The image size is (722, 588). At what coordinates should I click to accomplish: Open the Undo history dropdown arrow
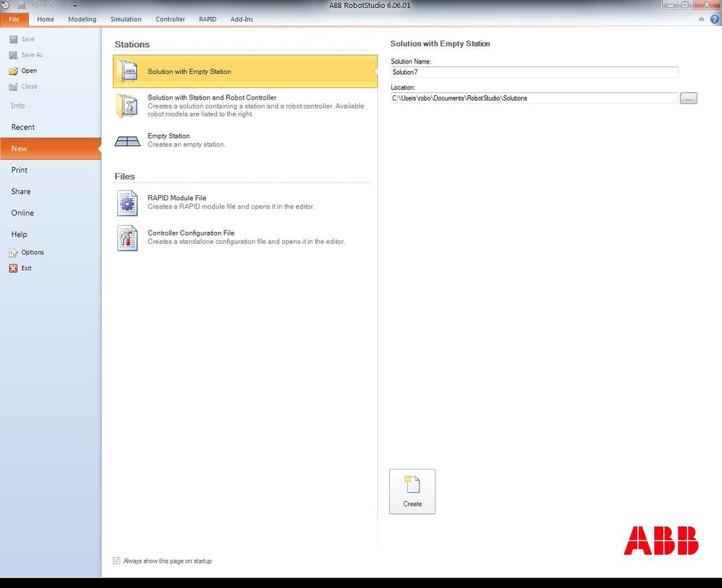click(45, 6)
